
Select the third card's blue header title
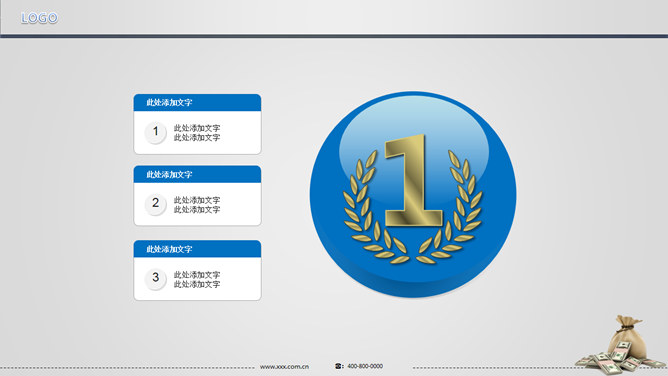[x=169, y=249]
